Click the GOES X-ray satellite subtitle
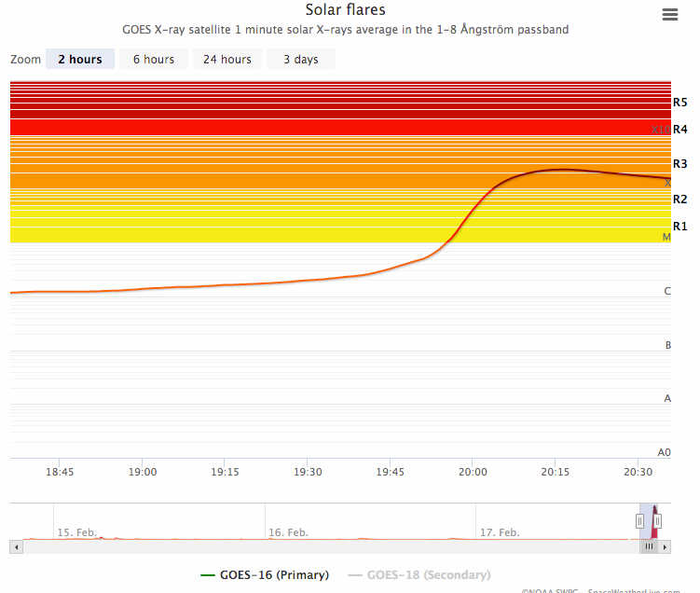700x593 pixels. [346, 30]
